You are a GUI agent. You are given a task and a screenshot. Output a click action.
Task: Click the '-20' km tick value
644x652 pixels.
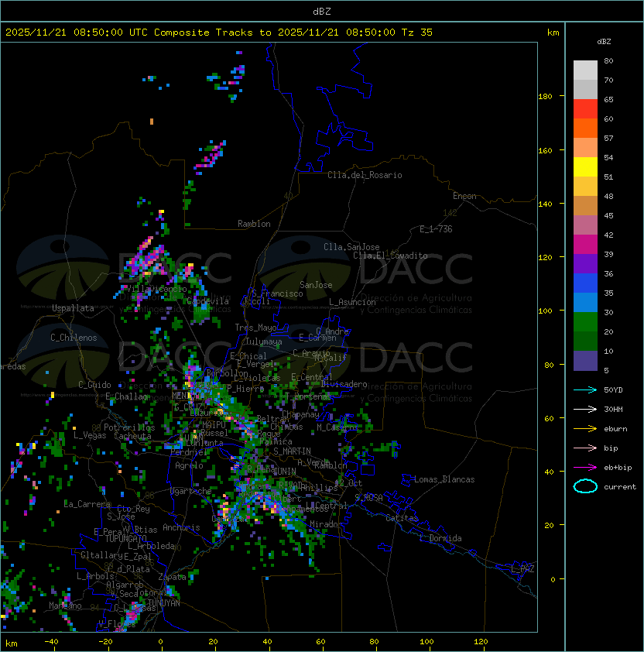(105, 642)
